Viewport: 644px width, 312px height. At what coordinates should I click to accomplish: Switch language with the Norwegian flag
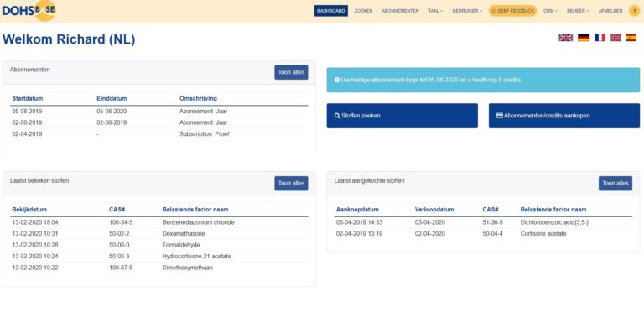coord(615,38)
